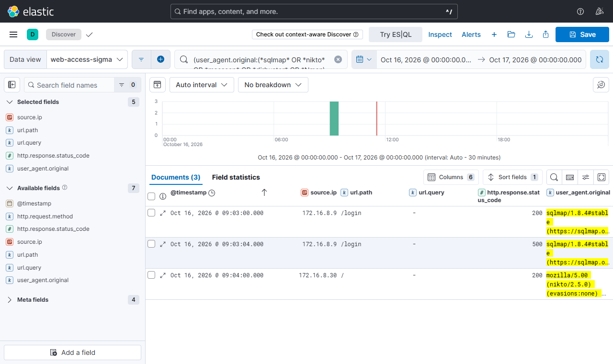613x364 pixels.
Task: Collapse the field list sidebar
Action: tap(12, 85)
